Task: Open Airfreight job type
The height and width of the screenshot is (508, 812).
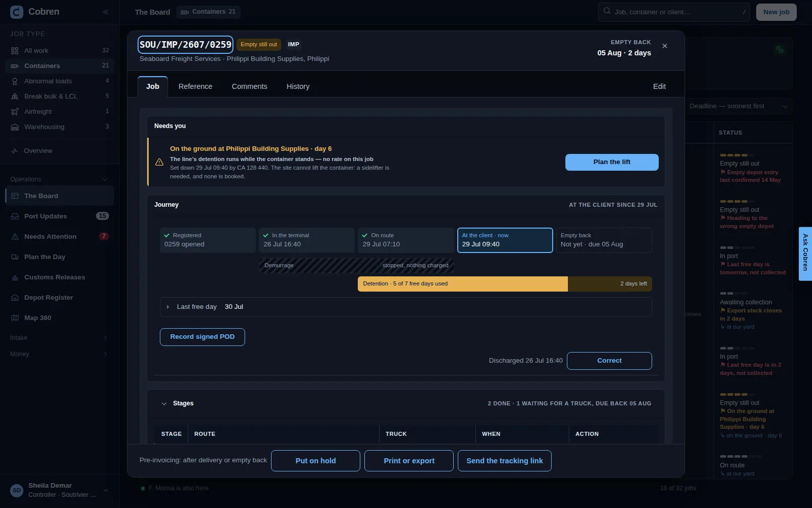Action: pos(60,111)
